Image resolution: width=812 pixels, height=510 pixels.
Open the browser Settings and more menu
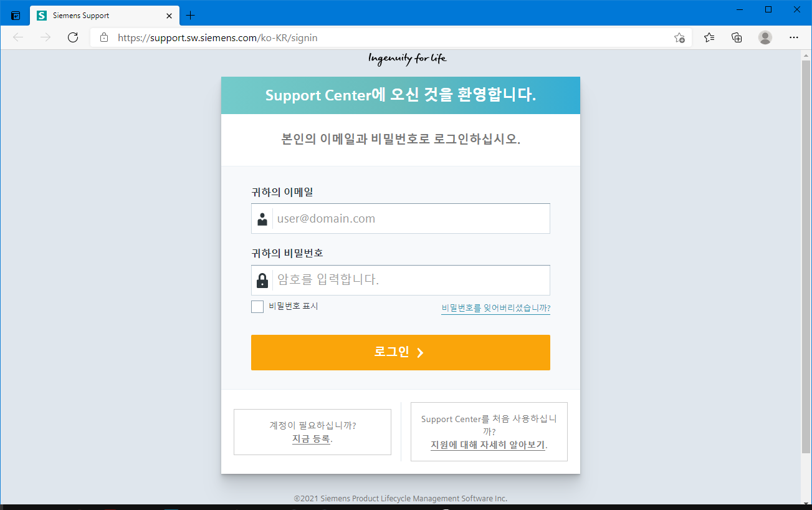point(793,37)
